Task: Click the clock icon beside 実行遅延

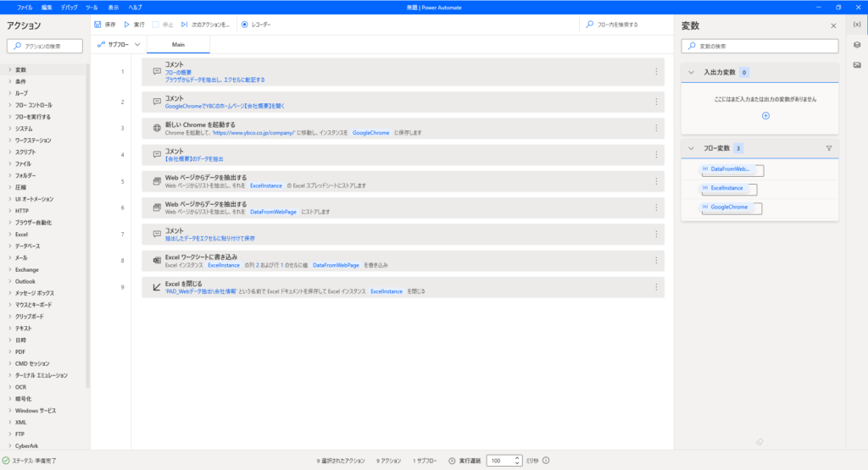Action: point(452,461)
